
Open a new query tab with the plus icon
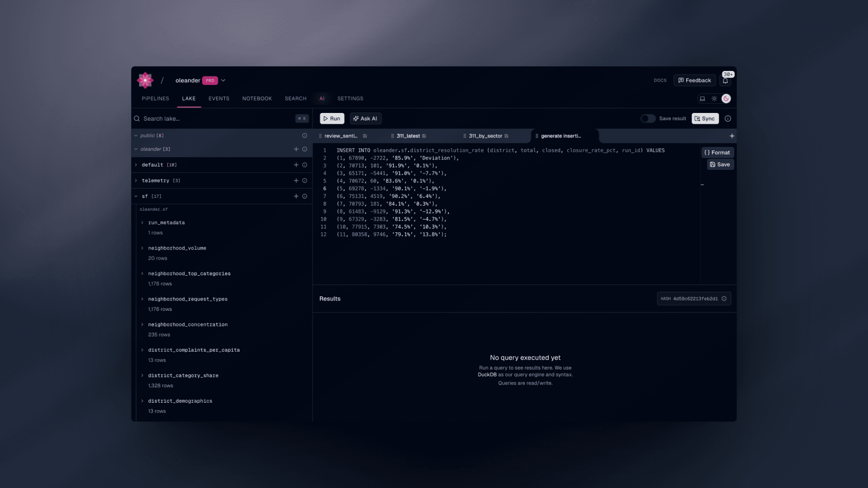coord(732,136)
